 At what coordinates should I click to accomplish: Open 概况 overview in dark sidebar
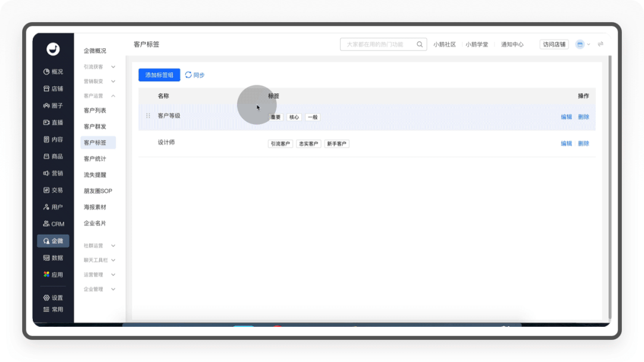pos(53,72)
